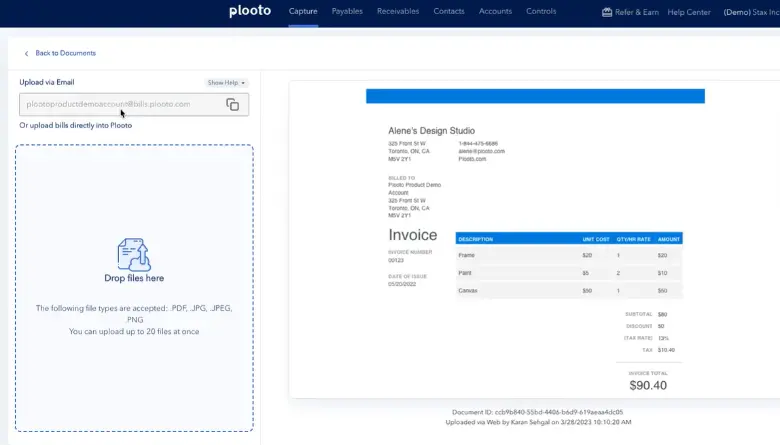Viewport: 780px width, 445px height.
Task: Open the Controls tab
Action: click(541, 11)
